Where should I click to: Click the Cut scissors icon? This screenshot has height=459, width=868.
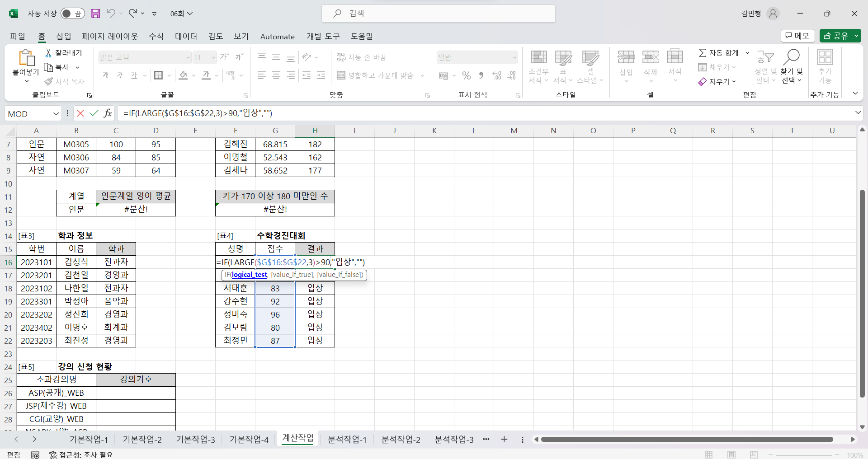48,53
